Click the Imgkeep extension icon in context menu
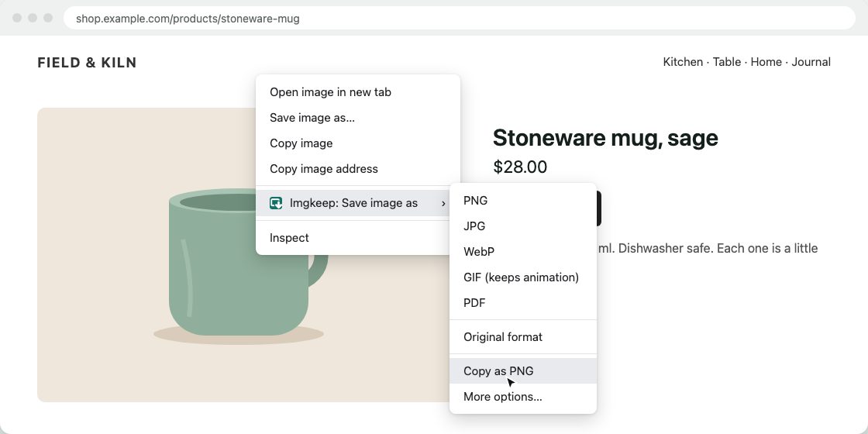The image size is (868, 434). pyautogui.click(x=276, y=203)
